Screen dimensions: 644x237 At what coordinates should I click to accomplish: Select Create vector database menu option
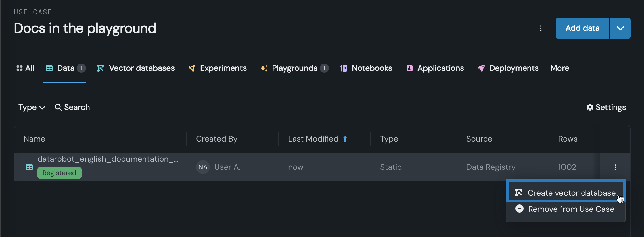[x=571, y=193]
